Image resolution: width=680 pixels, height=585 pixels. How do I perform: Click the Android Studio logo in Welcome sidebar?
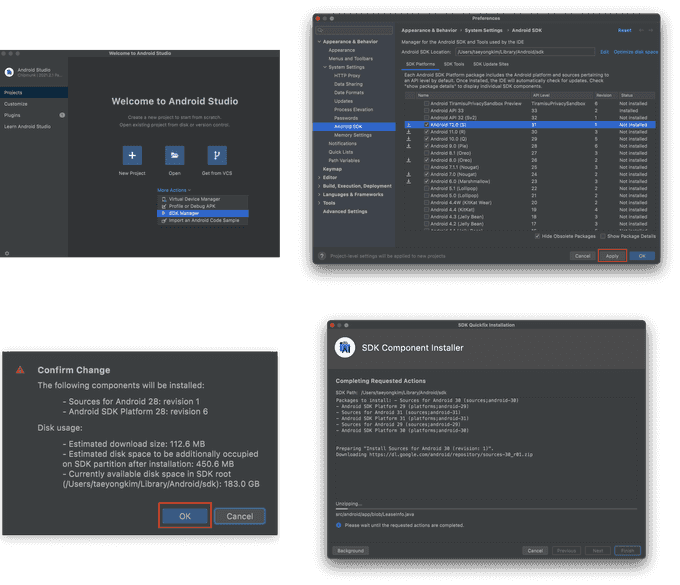(9, 72)
